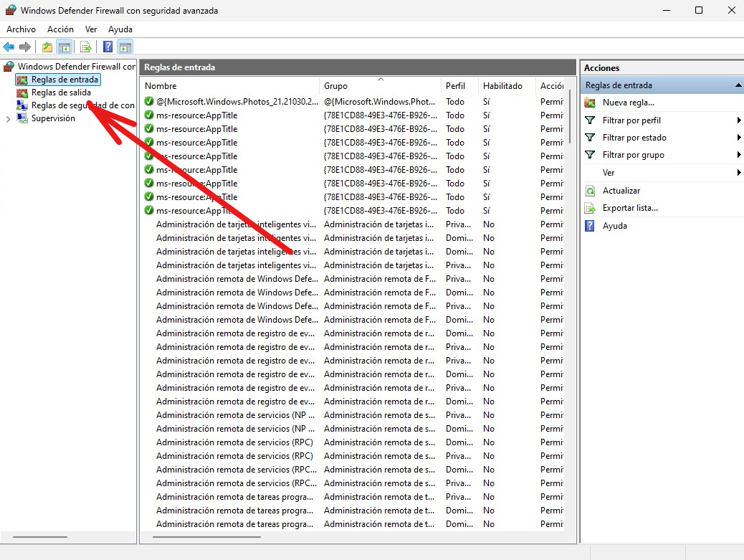Sort rules by the Habilitado column header
Screen dimensions: 744x560
(x=502, y=86)
